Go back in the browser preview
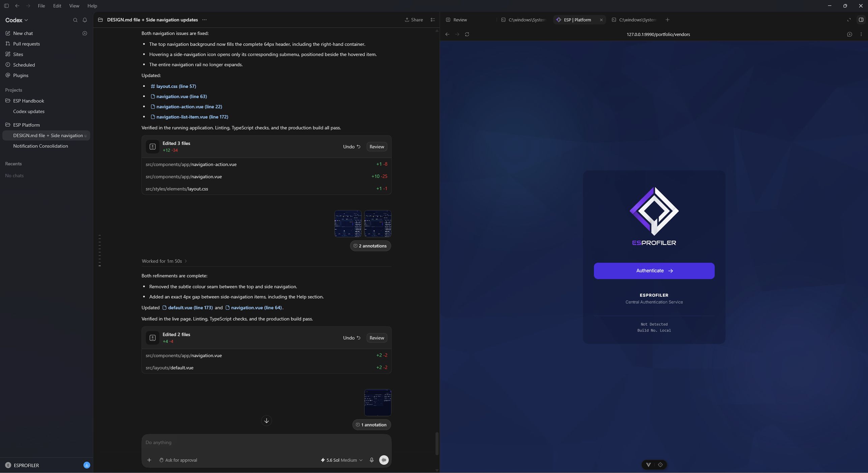Viewport: 868px width, 473px height. tap(447, 34)
